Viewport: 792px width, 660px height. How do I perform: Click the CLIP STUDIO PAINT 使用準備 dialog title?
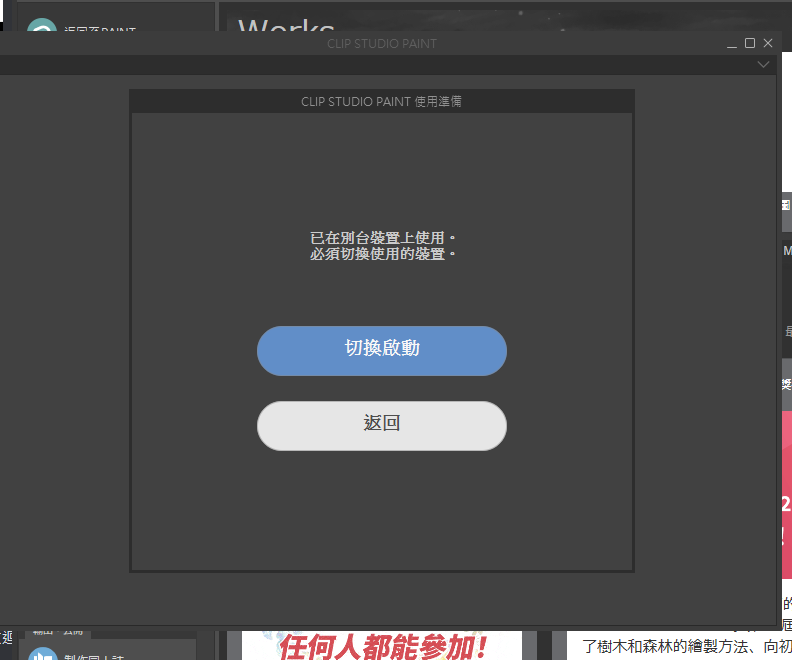click(x=381, y=101)
